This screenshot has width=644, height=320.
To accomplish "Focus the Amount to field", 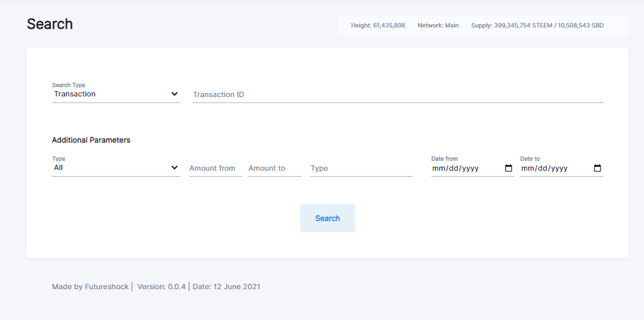I will pos(275,168).
